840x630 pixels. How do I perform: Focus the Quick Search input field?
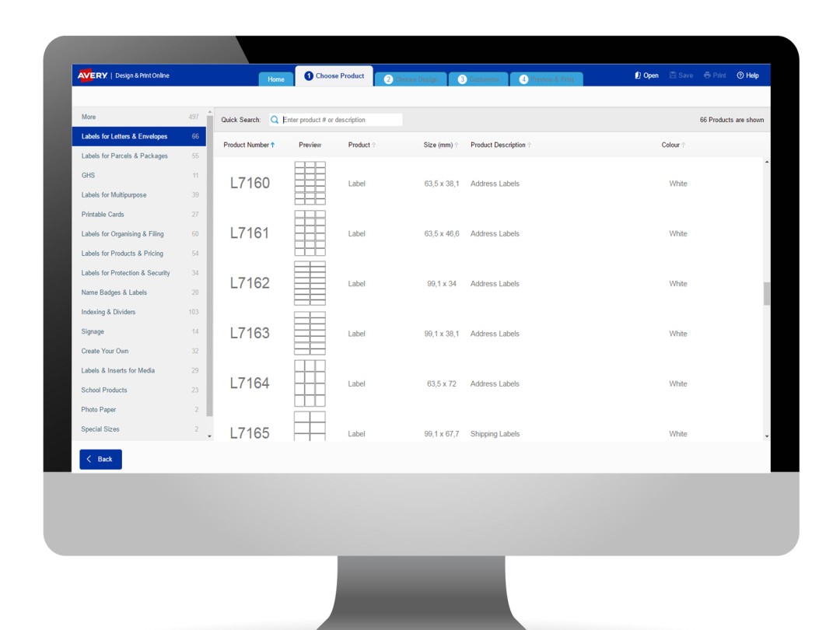[336, 120]
